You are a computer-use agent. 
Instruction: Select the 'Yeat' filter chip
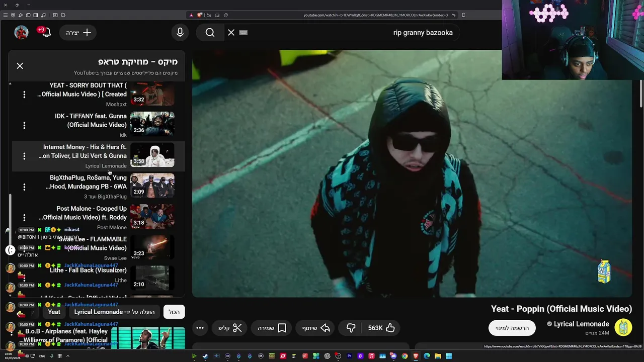[54, 312]
